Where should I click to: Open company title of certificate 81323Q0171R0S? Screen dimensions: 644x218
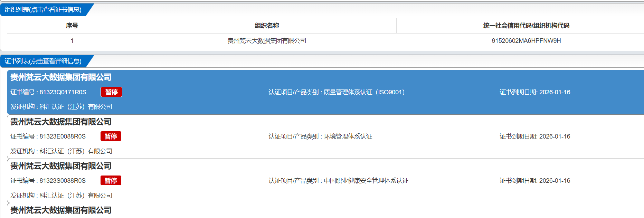point(61,77)
